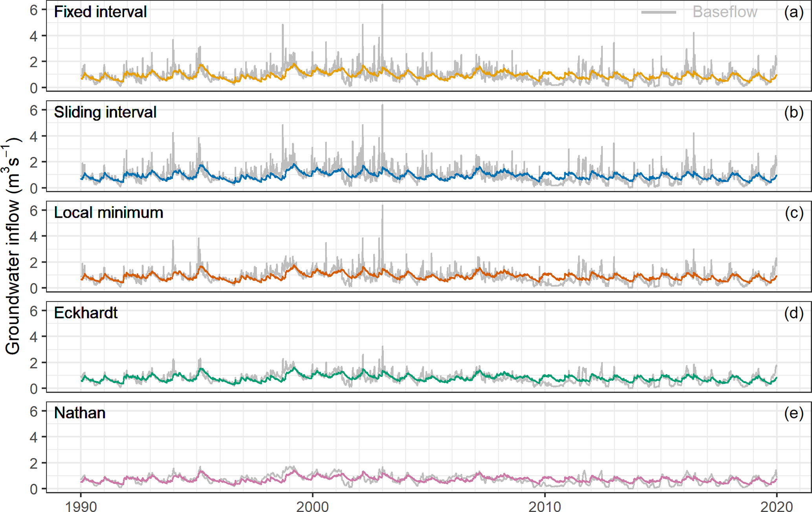
Task: Click the Eckhardt panel title
Action: pyautogui.click(x=86, y=313)
